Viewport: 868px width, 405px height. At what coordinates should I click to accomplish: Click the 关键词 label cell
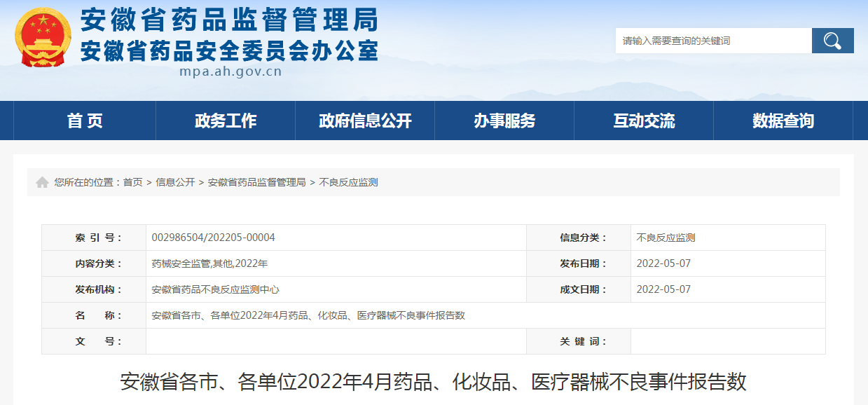point(579,341)
